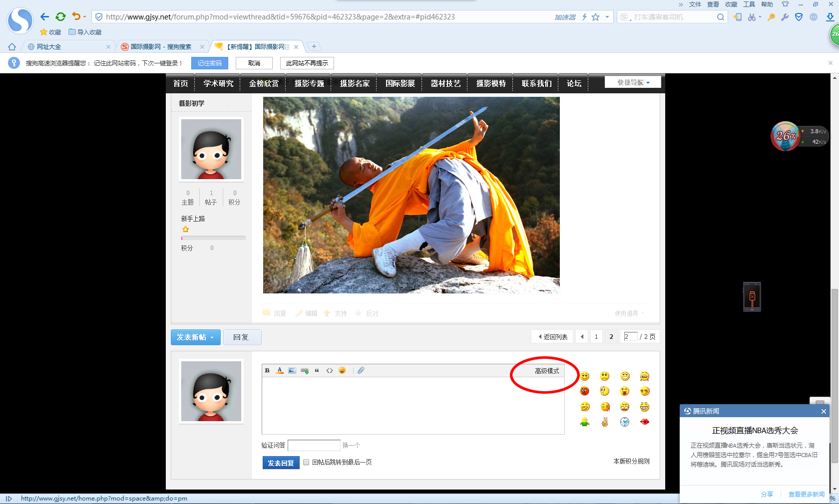839x504 pixels.
Task: Enable jump to last page after reply
Action: pyautogui.click(x=306, y=462)
